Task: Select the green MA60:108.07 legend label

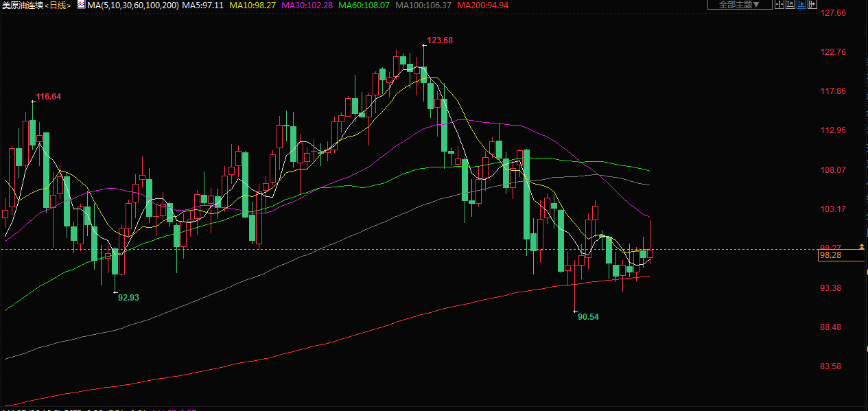Action: (x=364, y=5)
